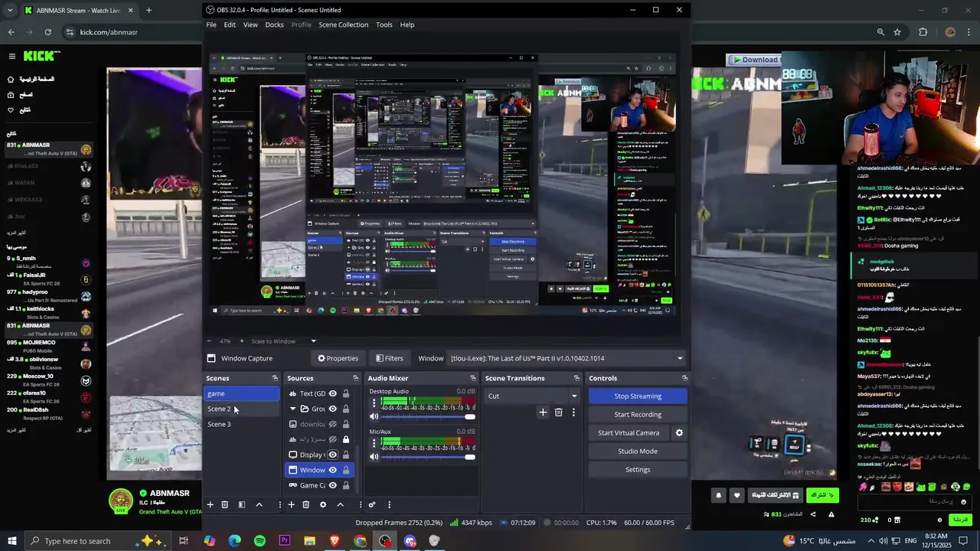Open the File menu in OBS
980x551 pixels.
pyautogui.click(x=211, y=24)
